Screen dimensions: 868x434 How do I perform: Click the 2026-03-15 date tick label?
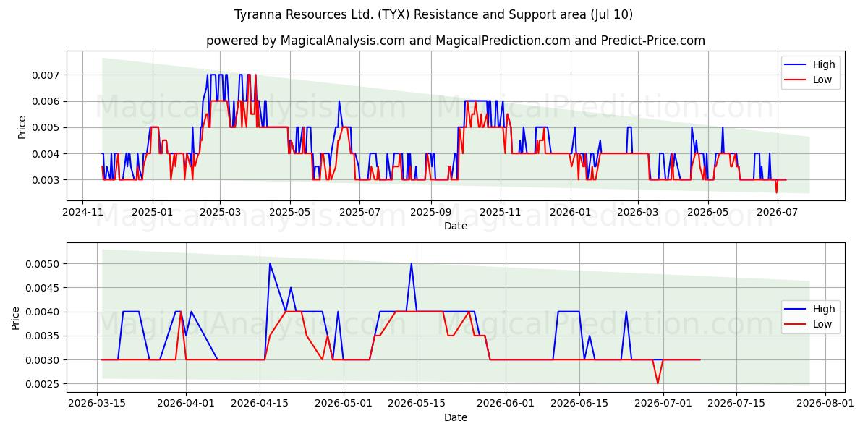(x=98, y=404)
